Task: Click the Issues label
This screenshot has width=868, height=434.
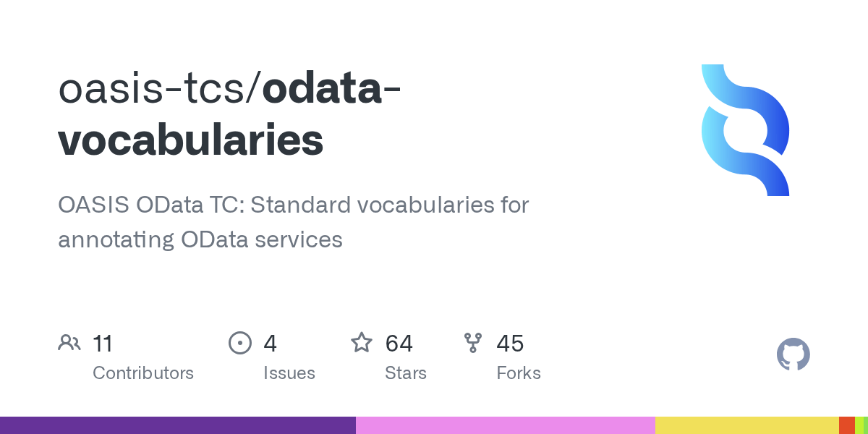Action: (289, 373)
